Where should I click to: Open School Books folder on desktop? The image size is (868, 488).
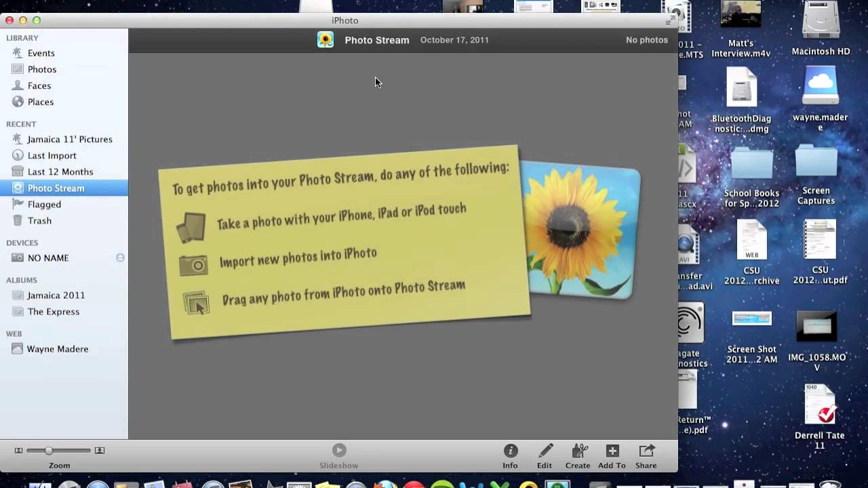click(x=751, y=176)
